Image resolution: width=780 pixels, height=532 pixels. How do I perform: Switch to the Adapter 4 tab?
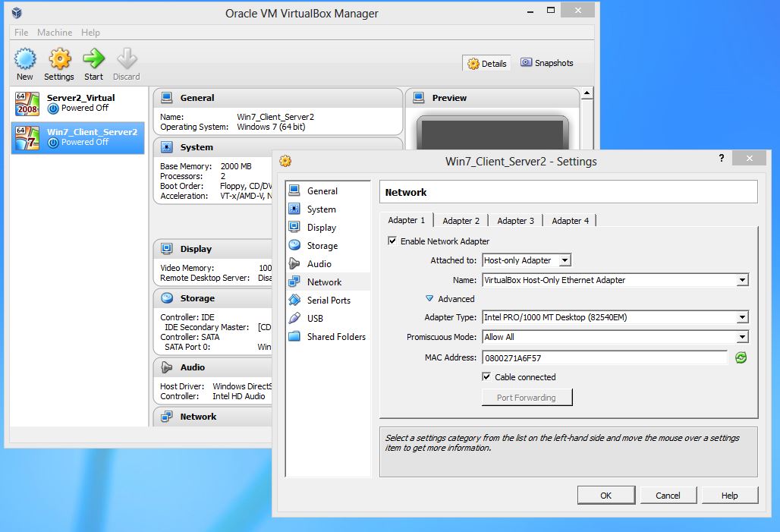(570, 220)
